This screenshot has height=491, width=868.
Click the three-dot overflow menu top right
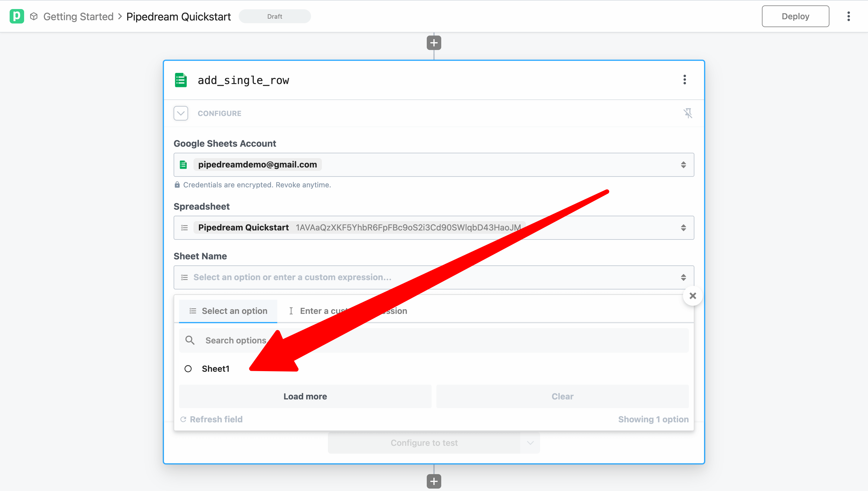point(848,15)
